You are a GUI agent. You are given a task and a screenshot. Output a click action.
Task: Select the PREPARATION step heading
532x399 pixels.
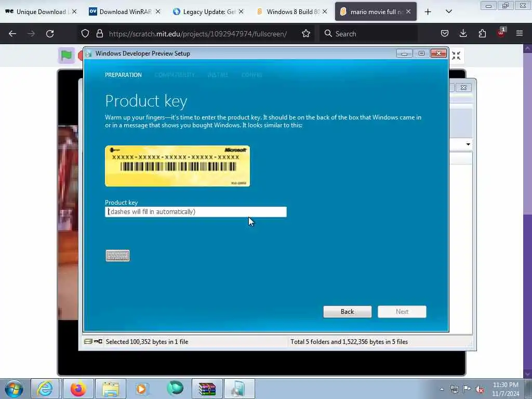pos(123,75)
